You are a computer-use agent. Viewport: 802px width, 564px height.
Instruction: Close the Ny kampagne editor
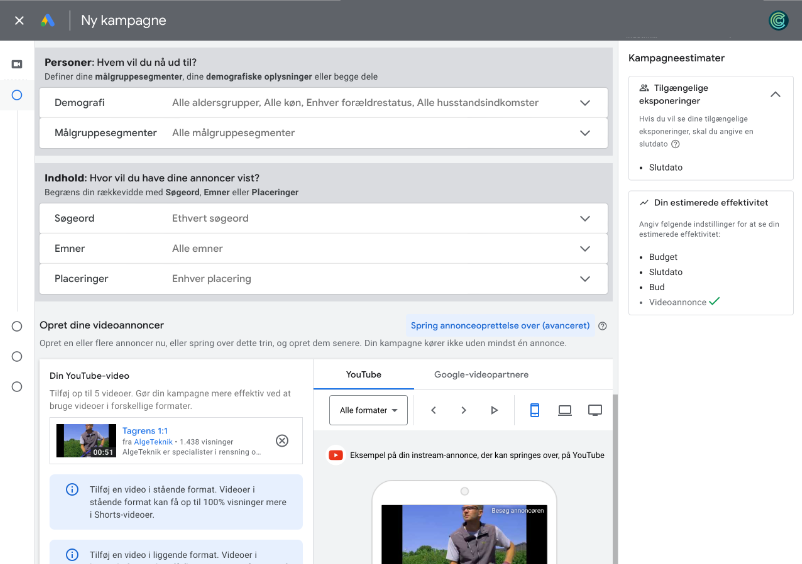[19, 20]
